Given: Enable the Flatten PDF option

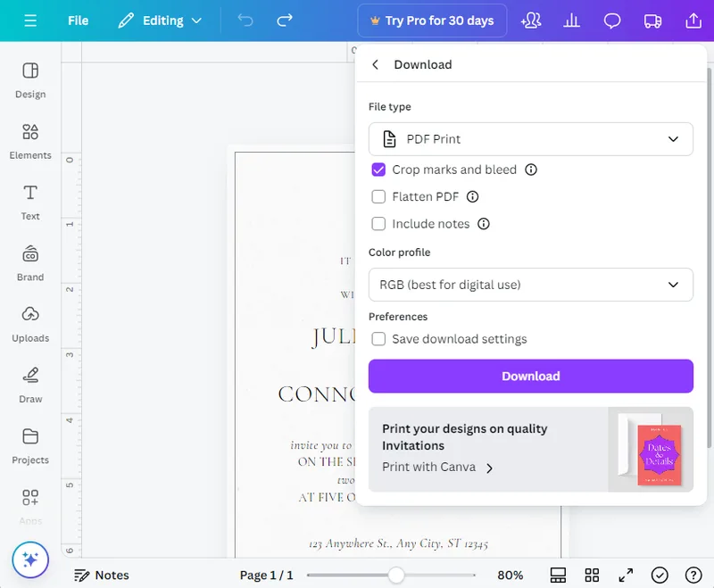Looking at the screenshot, I should tap(378, 196).
